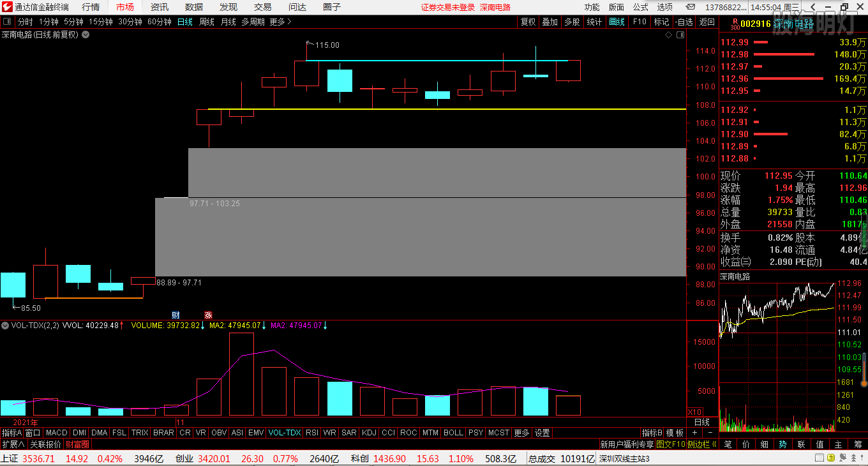Open the 势 tab in quote panel
Image resolution: width=868 pixels, height=466 pixels.
click(x=783, y=444)
